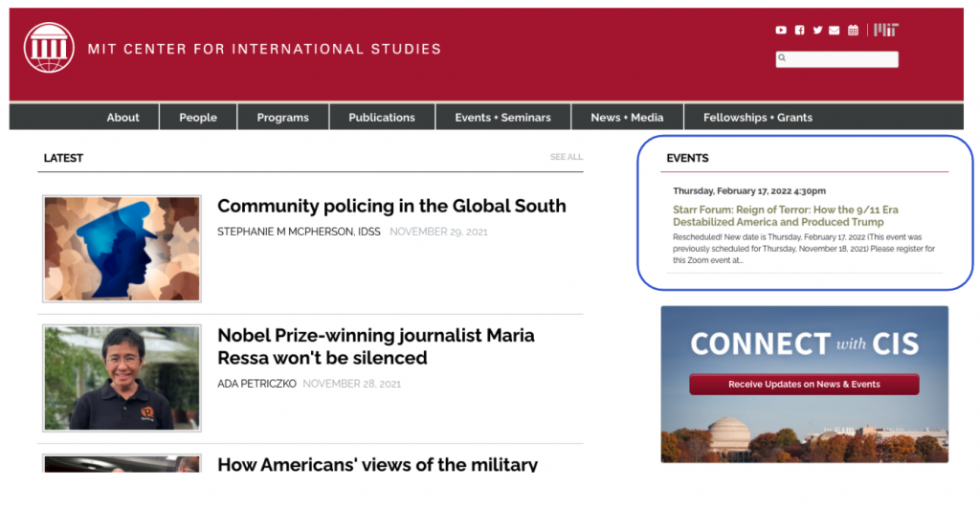Viewport: 980px width, 511px height.
Task: Open the About menu
Action: pos(122,118)
